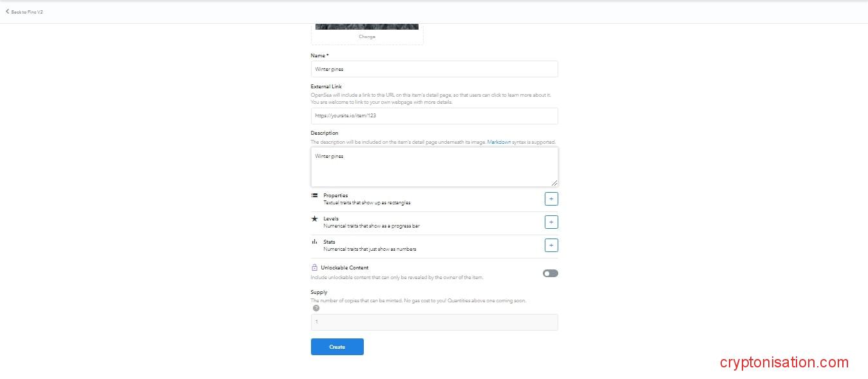Add a new Stats trait
868x379 pixels.
pos(551,245)
